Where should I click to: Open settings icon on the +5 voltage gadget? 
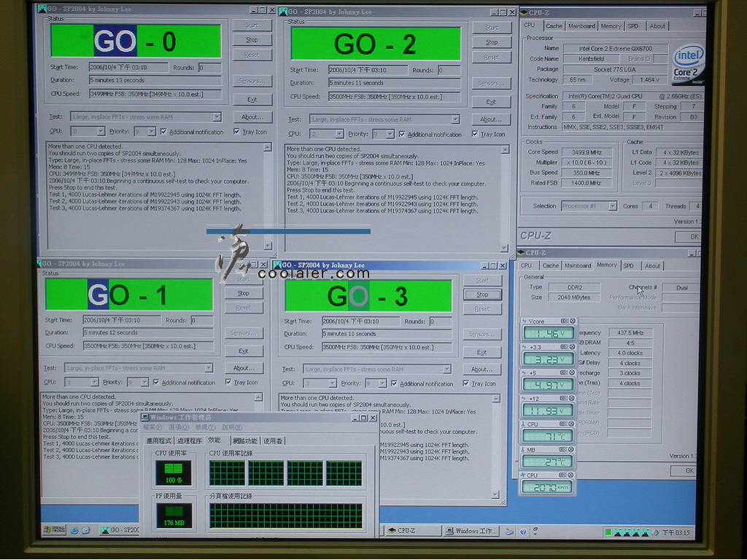564,373
